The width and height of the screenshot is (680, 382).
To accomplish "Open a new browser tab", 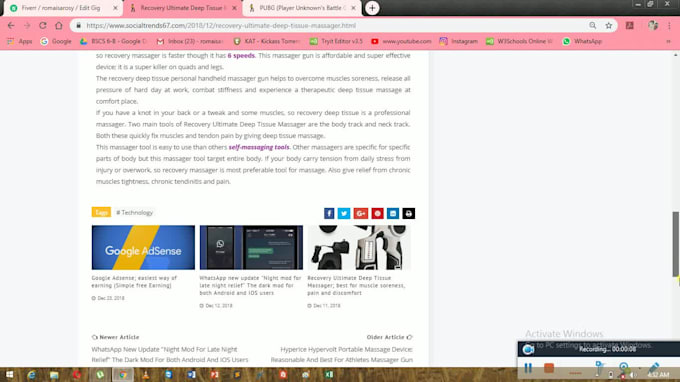I will tap(372, 8).
